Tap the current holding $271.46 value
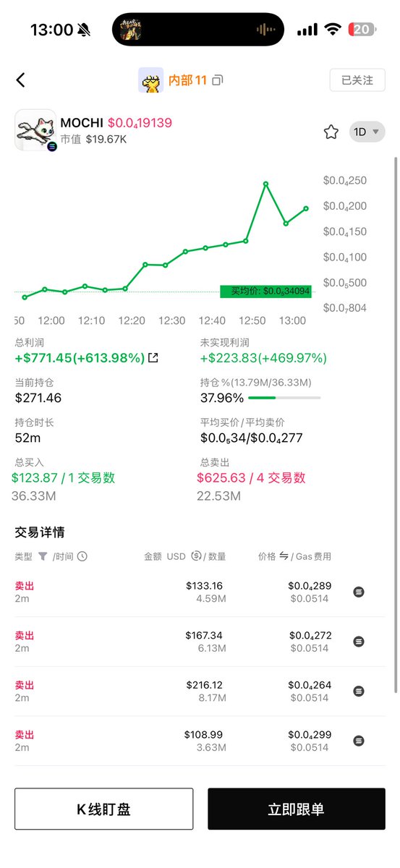The image size is (400, 868). click(x=38, y=398)
